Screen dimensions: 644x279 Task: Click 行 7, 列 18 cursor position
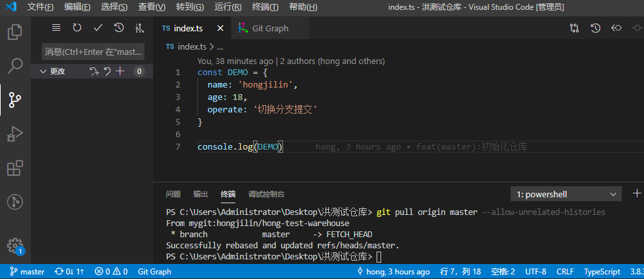coord(460,272)
